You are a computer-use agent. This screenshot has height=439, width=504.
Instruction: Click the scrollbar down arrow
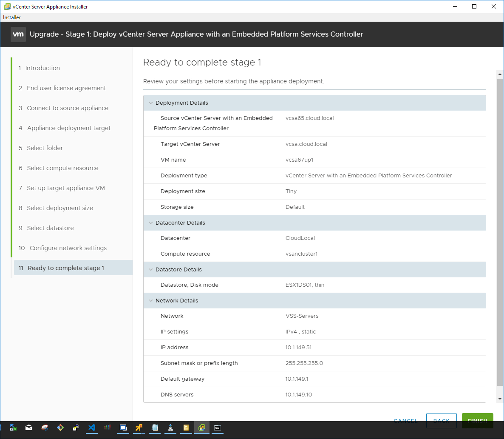coord(500,399)
